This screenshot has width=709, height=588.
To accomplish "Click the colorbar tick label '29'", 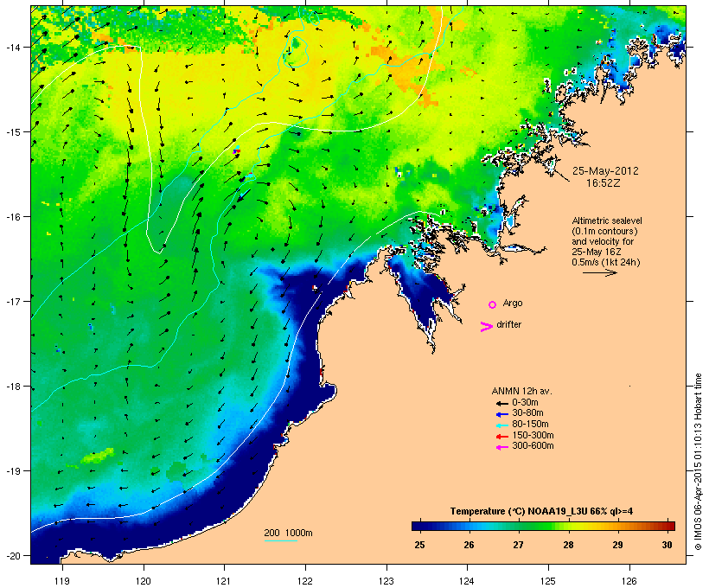I will (x=617, y=545).
